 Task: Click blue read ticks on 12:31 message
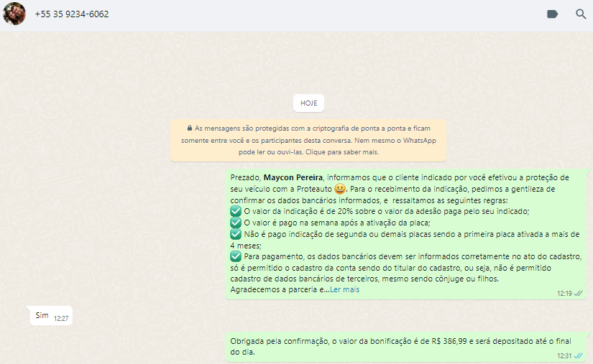pos(579,355)
